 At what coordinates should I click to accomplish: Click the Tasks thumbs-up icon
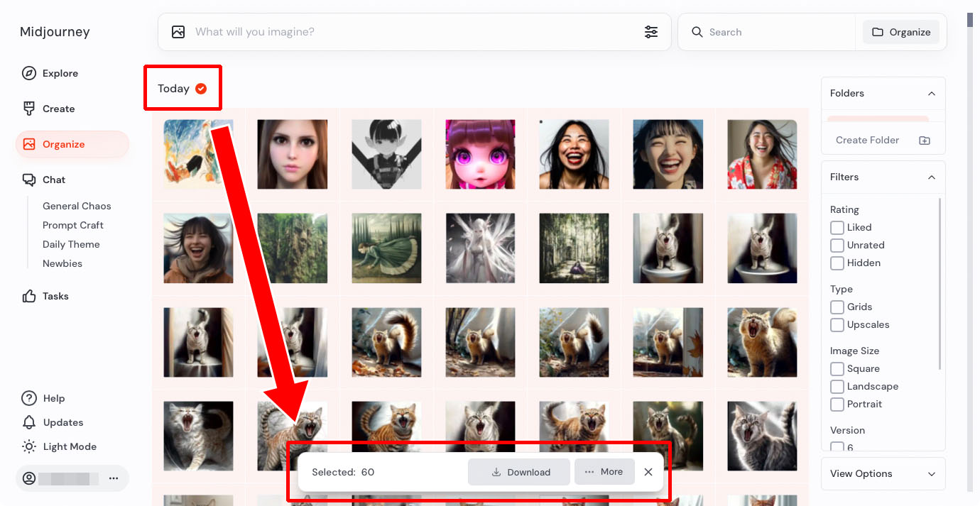click(29, 296)
